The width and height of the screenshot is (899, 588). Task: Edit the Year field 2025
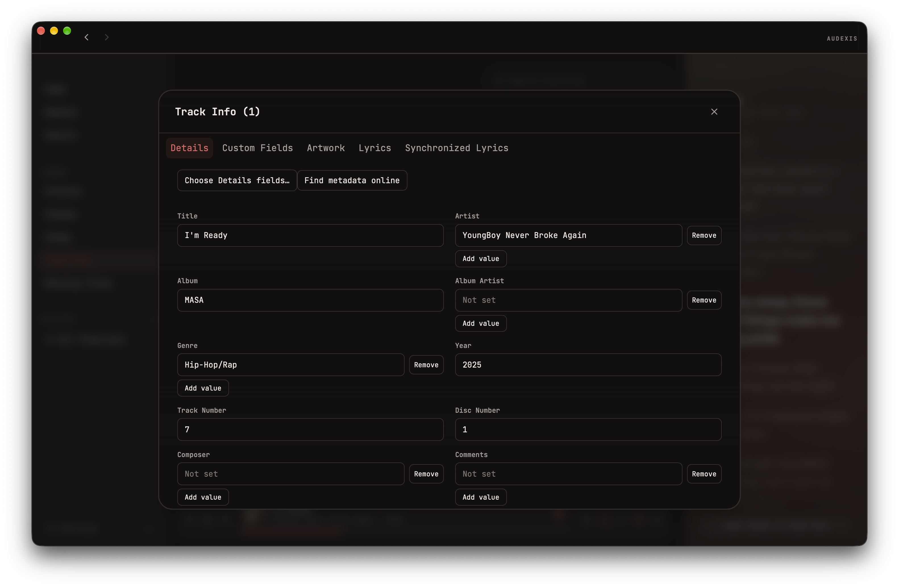(588, 365)
